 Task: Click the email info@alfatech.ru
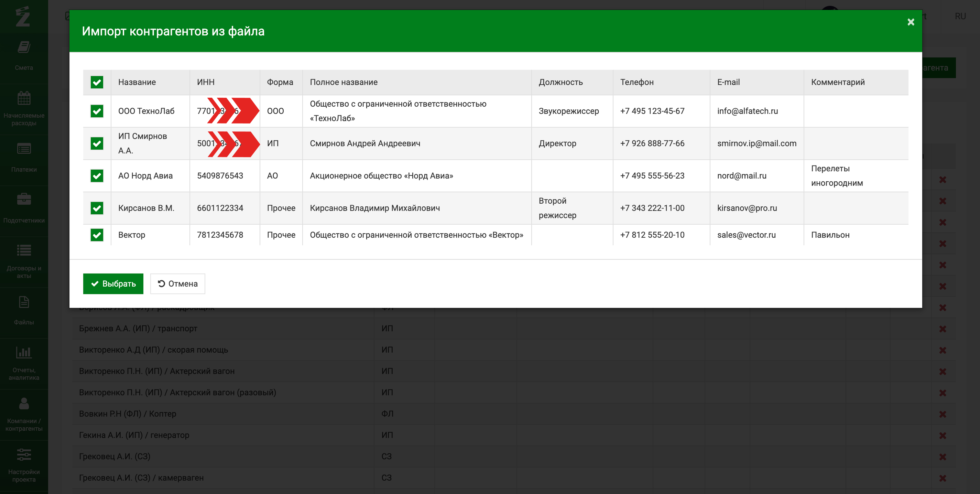point(748,111)
